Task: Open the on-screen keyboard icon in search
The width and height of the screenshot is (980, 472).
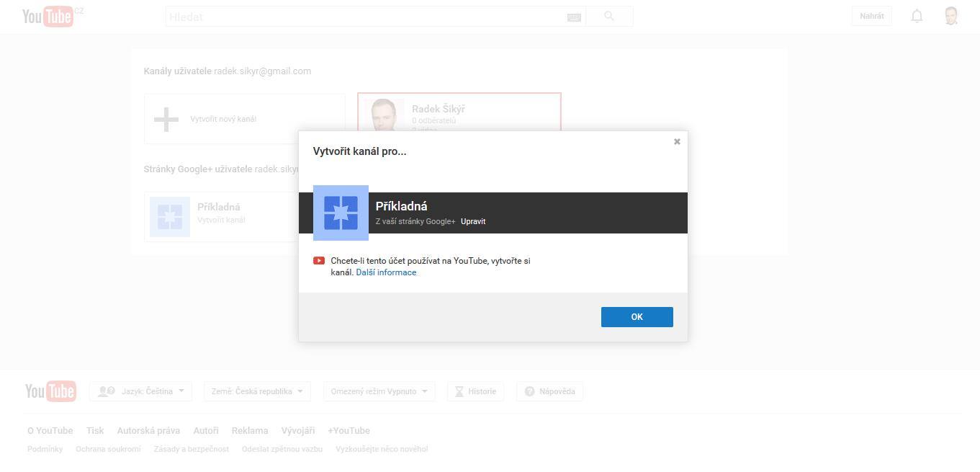Action: [574, 17]
